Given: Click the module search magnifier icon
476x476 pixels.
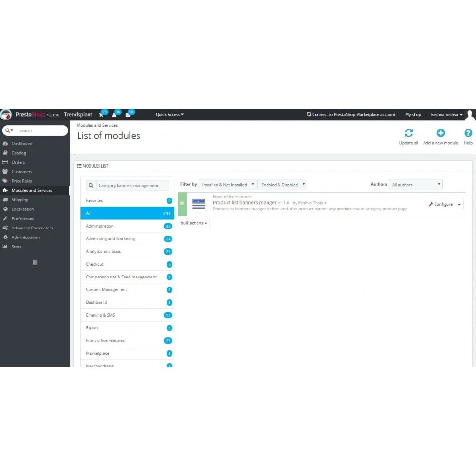Looking at the screenshot, I should click(x=91, y=185).
